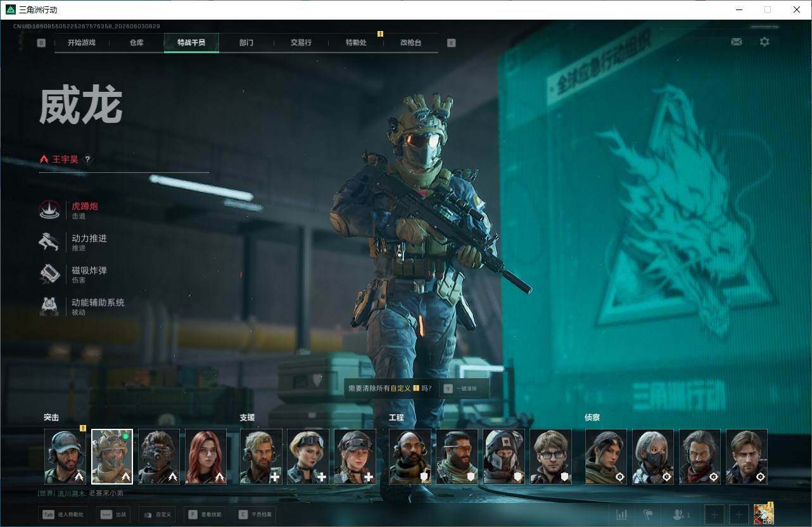Select the 动能辅助系统 passive skill icon
This screenshot has width=812, height=527.
pyautogui.click(x=49, y=307)
